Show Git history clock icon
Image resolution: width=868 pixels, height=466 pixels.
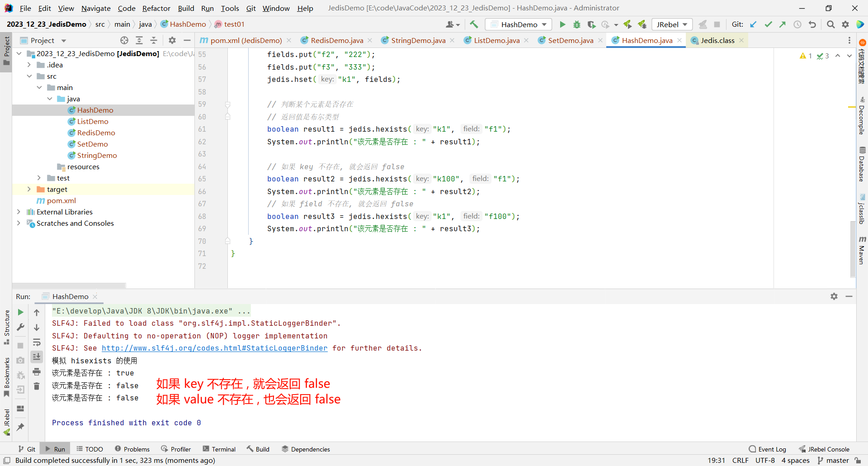[x=797, y=24]
